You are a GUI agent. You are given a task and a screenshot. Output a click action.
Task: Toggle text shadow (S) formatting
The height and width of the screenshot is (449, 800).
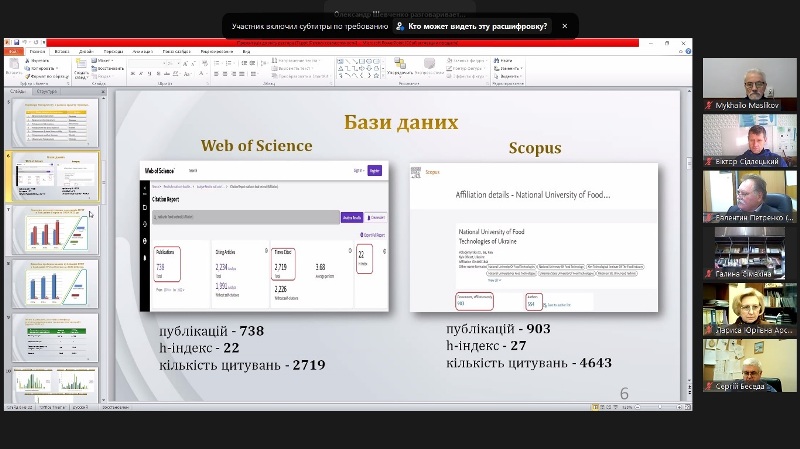click(158, 73)
